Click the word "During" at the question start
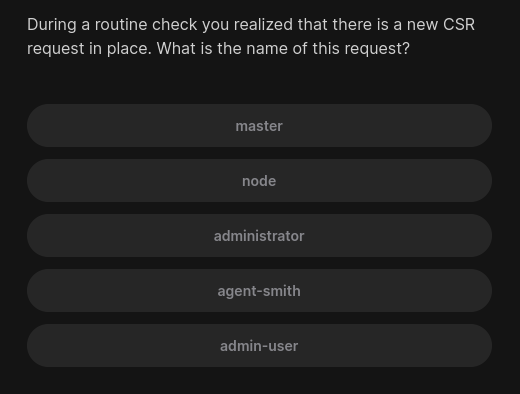Screen dimensions: 520x394 52,25
